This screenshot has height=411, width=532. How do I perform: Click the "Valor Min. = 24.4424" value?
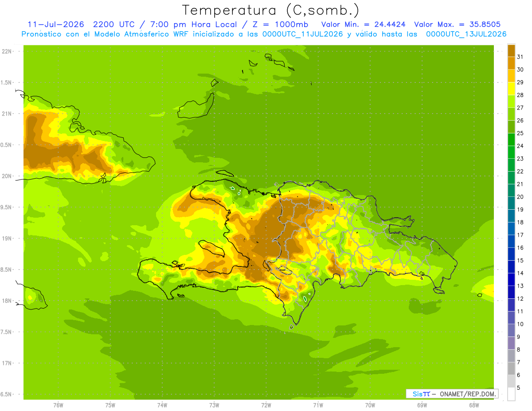tap(364, 24)
